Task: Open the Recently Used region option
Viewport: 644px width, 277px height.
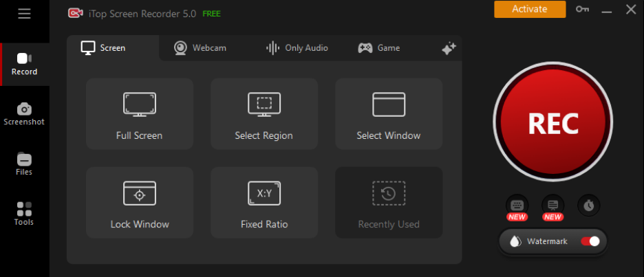Action: tap(389, 202)
